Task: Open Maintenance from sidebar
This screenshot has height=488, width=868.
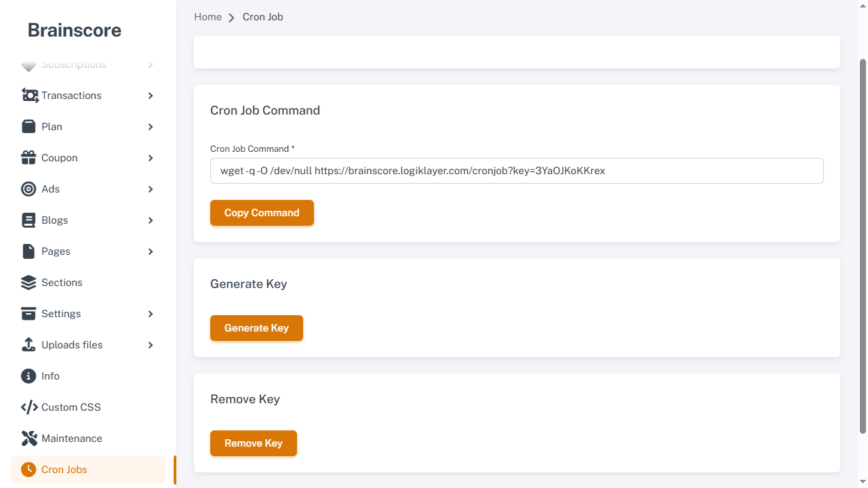Action: point(88,439)
